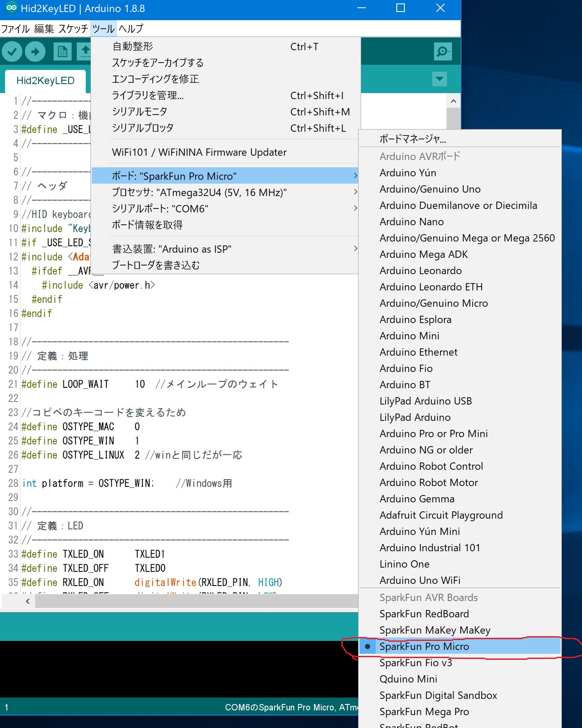Image resolution: width=582 pixels, height=728 pixels.
Task: Choose Qduino Mini
Action: click(x=460, y=679)
